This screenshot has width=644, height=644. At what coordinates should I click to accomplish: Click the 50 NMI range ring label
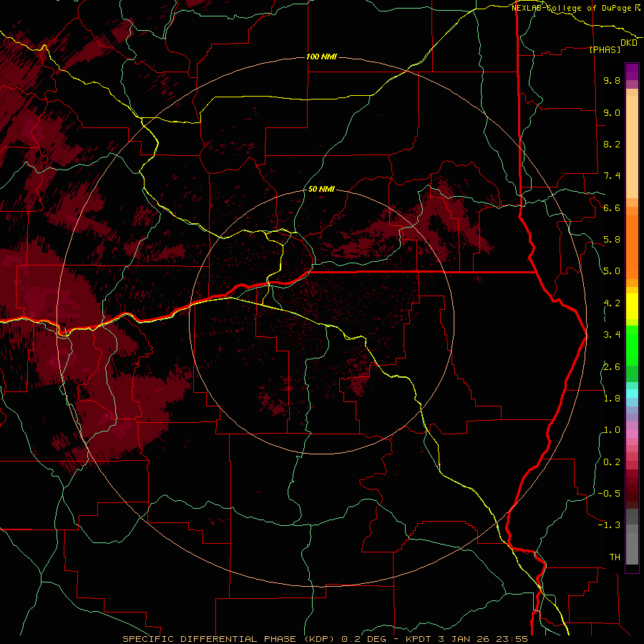pos(321,189)
